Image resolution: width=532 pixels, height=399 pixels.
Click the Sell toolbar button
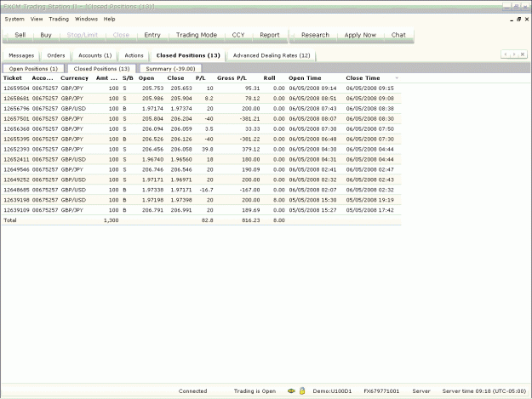[20, 35]
